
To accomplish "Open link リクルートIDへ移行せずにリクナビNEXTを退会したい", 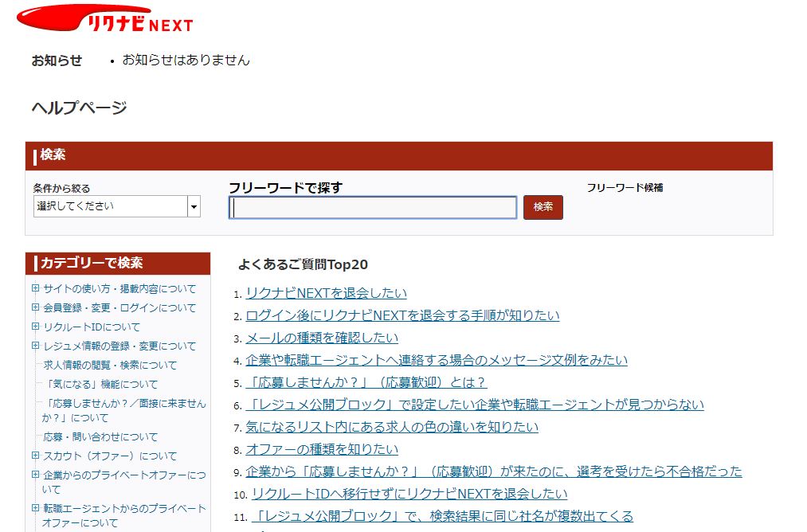I will pos(409,494).
